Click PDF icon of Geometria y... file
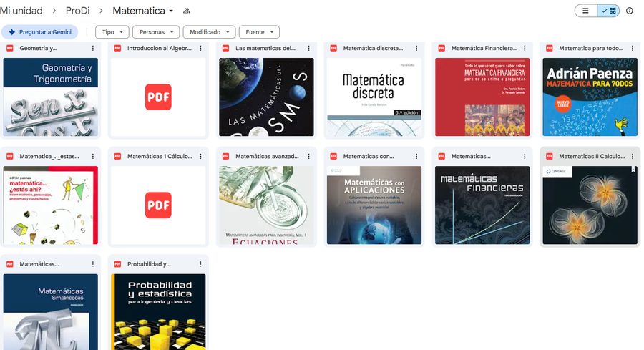 tap(10, 48)
